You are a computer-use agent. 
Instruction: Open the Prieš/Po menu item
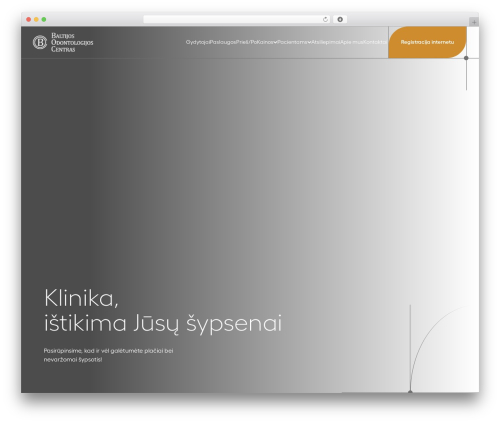click(x=246, y=42)
